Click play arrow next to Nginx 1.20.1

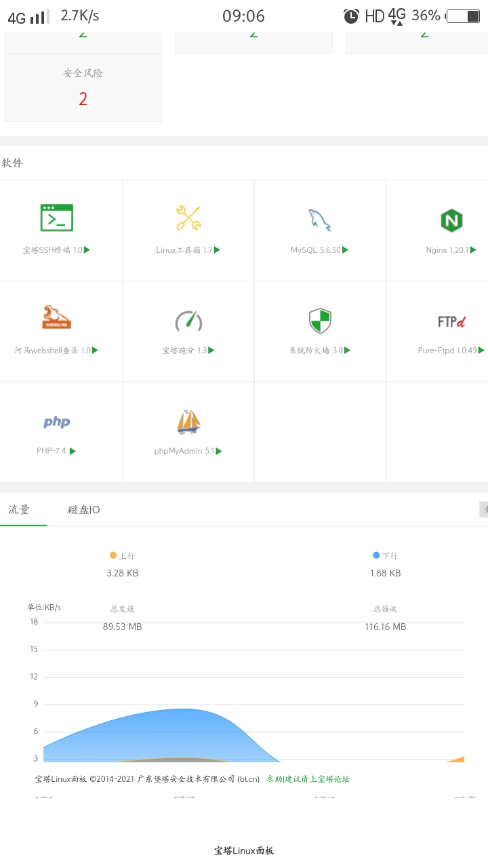tap(473, 250)
